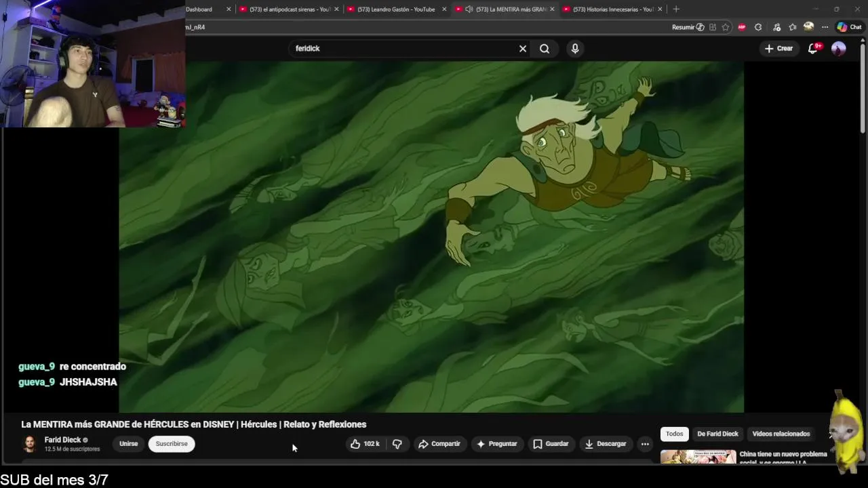The height and width of the screenshot is (488, 868).
Task: Click the Crear button
Action: point(778,48)
